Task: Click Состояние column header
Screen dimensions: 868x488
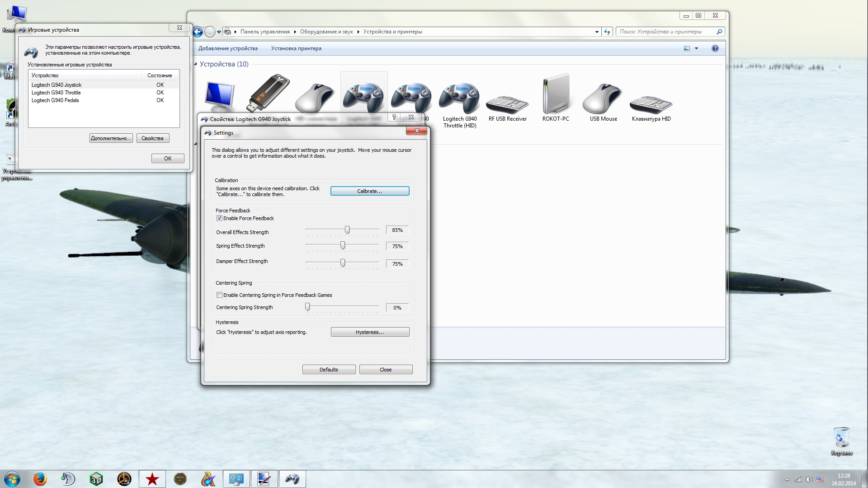Action: [160, 75]
